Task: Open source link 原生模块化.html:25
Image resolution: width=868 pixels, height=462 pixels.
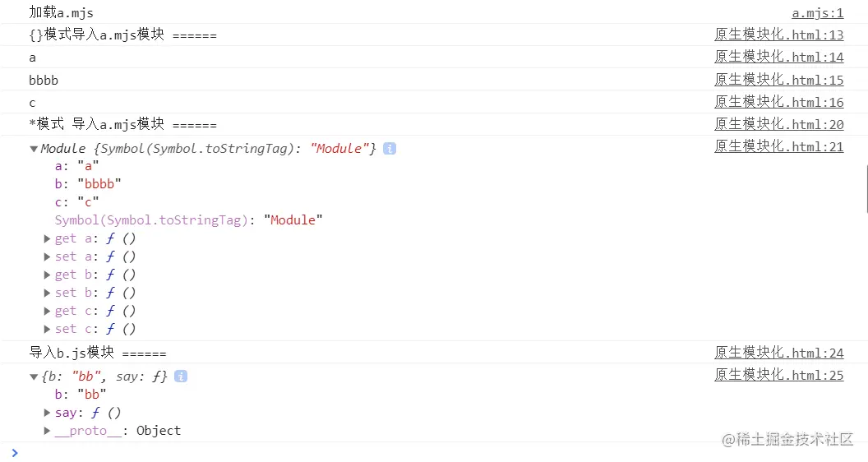Action: point(779,375)
